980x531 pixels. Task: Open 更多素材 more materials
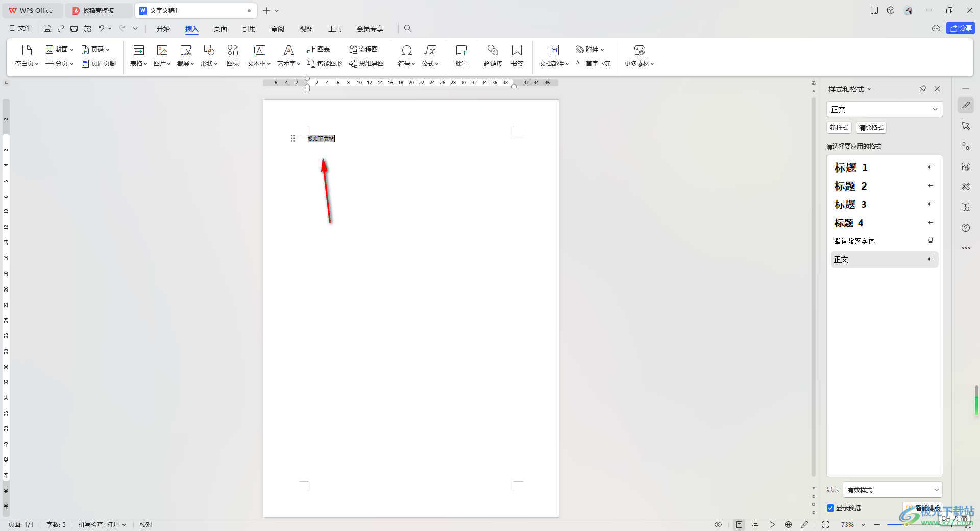639,56
